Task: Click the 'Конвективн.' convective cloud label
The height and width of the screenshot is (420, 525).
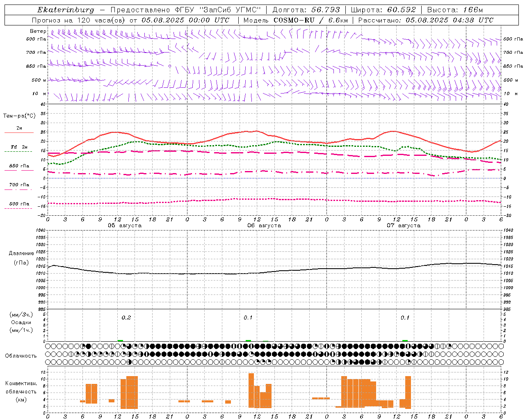Action: click(x=21, y=383)
